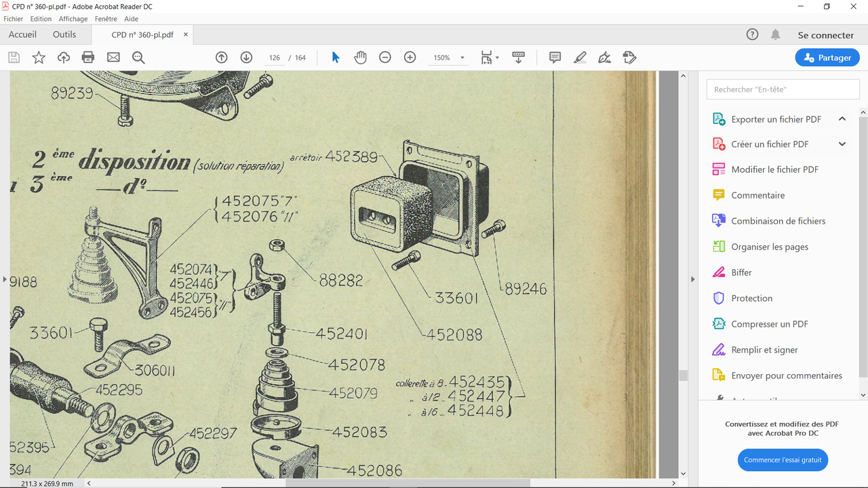The image size is (868, 488).
Task: Add bookmark with star icon
Action: coord(39,58)
